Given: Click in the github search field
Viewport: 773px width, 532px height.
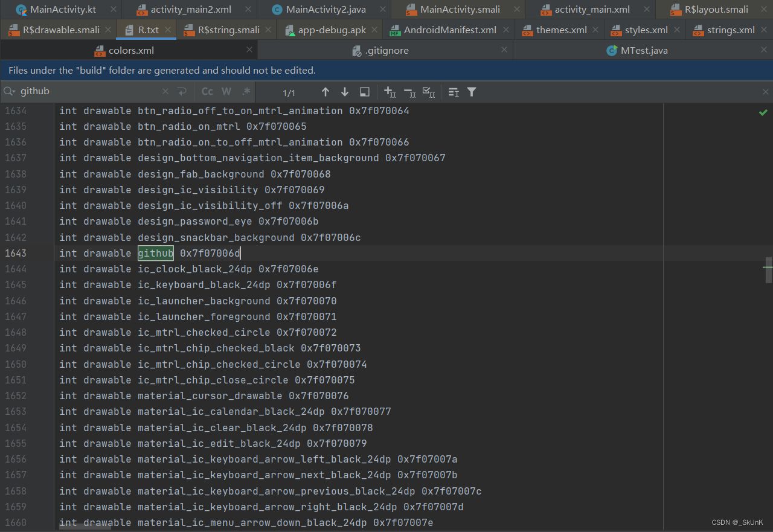Looking at the screenshot, I should pyautogui.click(x=91, y=92).
